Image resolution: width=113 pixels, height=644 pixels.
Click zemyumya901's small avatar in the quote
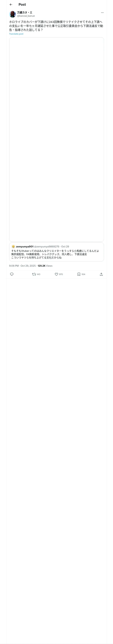click(13, 246)
